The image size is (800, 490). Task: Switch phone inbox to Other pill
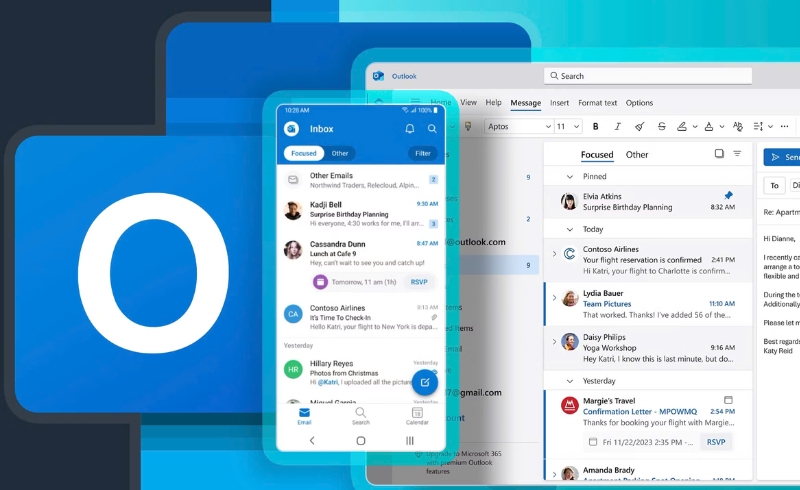pos(340,153)
